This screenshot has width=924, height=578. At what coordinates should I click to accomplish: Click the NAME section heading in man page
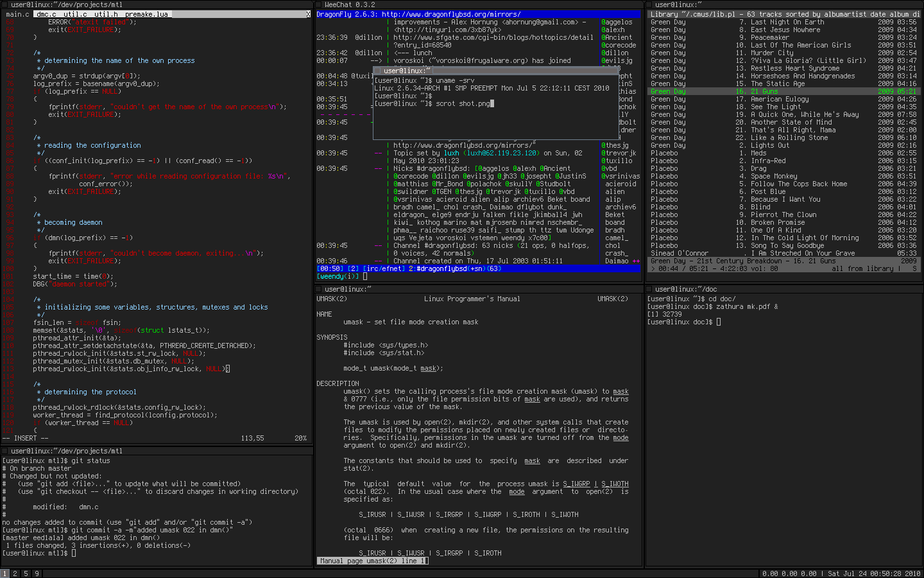pyautogui.click(x=324, y=314)
